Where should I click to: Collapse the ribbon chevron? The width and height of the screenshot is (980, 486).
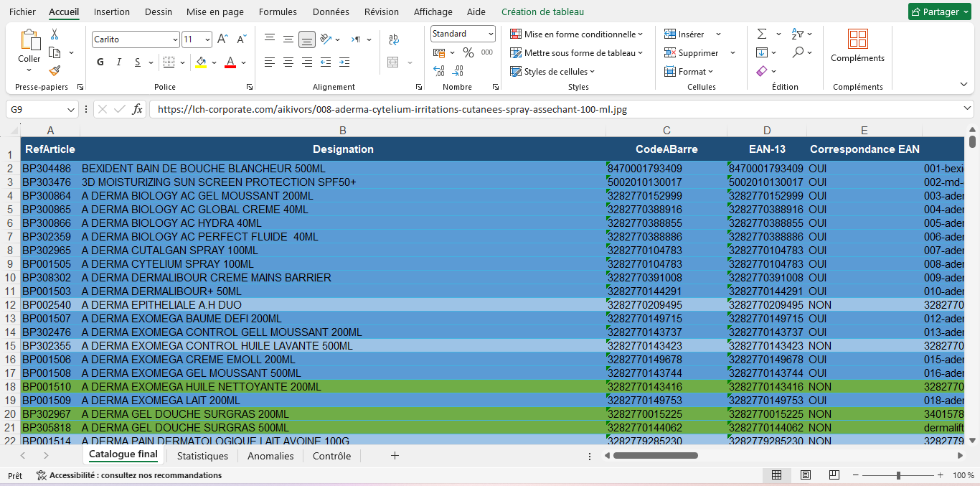tap(964, 84)
